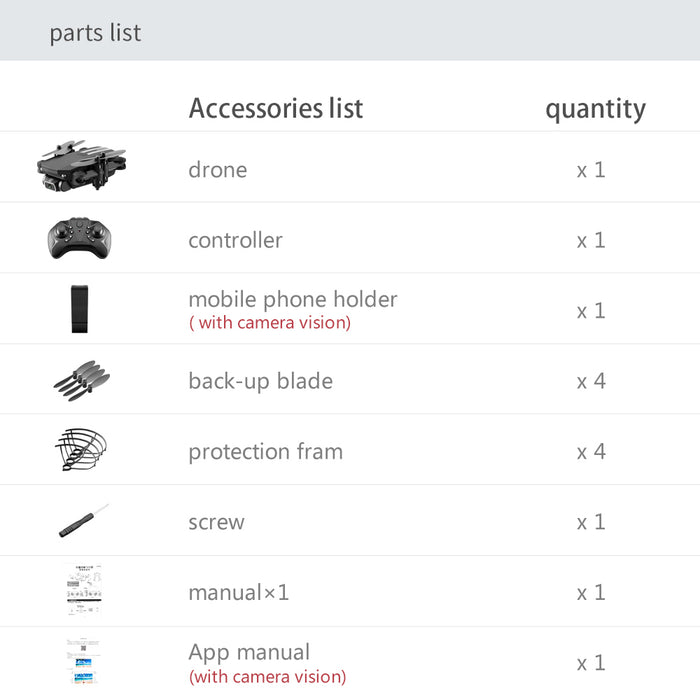Click red '( with camera vision)' holder note
This screenshot has height=700, width=700.
[269, 322]
